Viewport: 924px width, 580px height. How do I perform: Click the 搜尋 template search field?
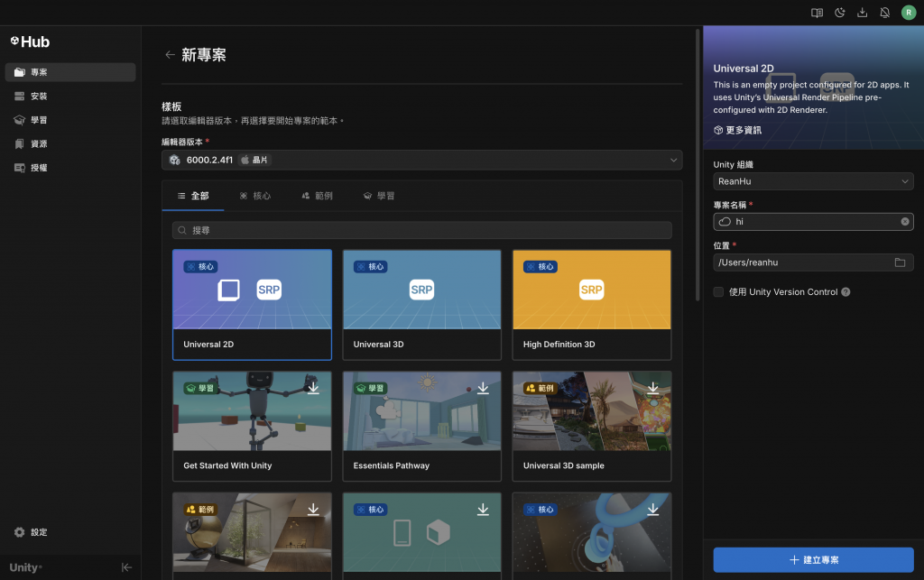click(x=422, y=230)
